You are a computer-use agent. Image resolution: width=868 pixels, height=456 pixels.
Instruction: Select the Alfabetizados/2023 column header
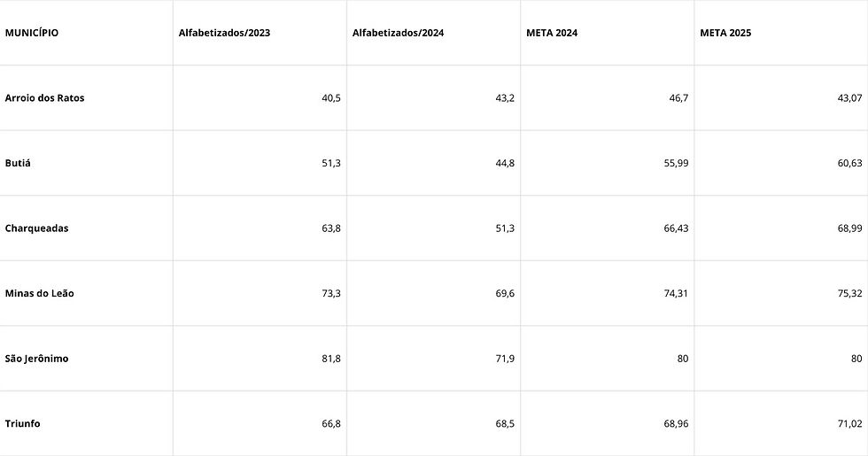pos(224,34)
